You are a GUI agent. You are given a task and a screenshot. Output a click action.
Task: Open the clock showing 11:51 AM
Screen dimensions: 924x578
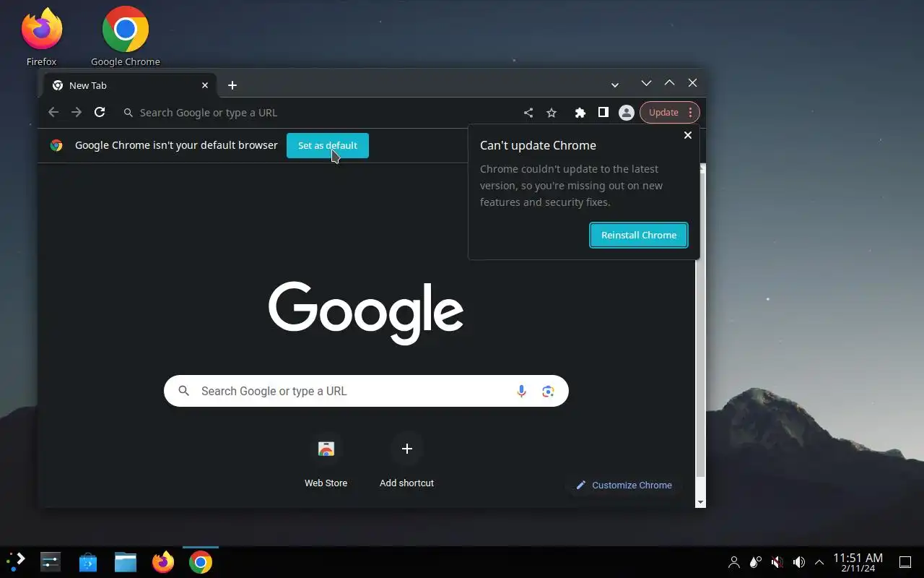tap(858, 562)
